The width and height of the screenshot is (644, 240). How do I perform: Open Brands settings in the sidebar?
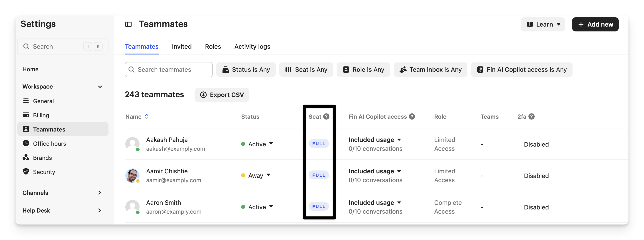[x=42, y=158]
